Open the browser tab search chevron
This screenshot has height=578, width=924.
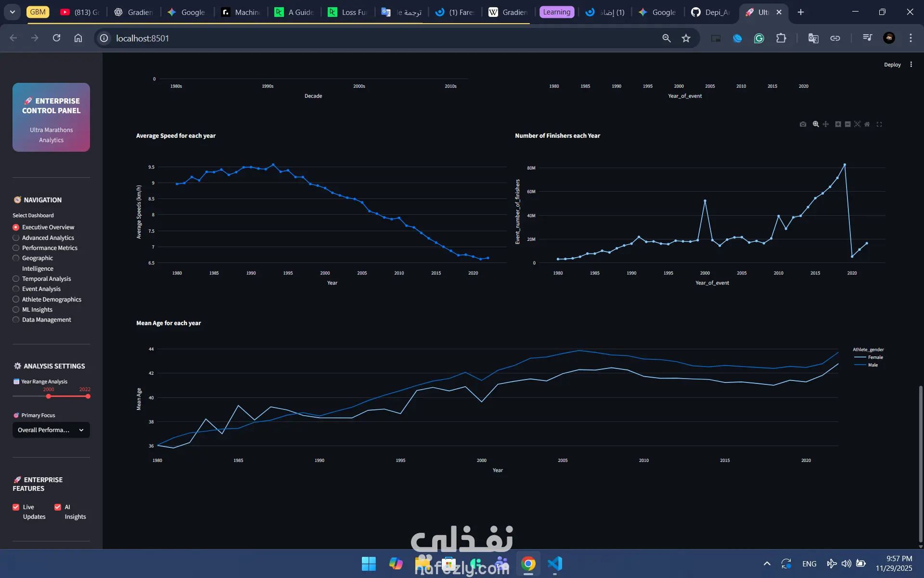pos(13,12)
